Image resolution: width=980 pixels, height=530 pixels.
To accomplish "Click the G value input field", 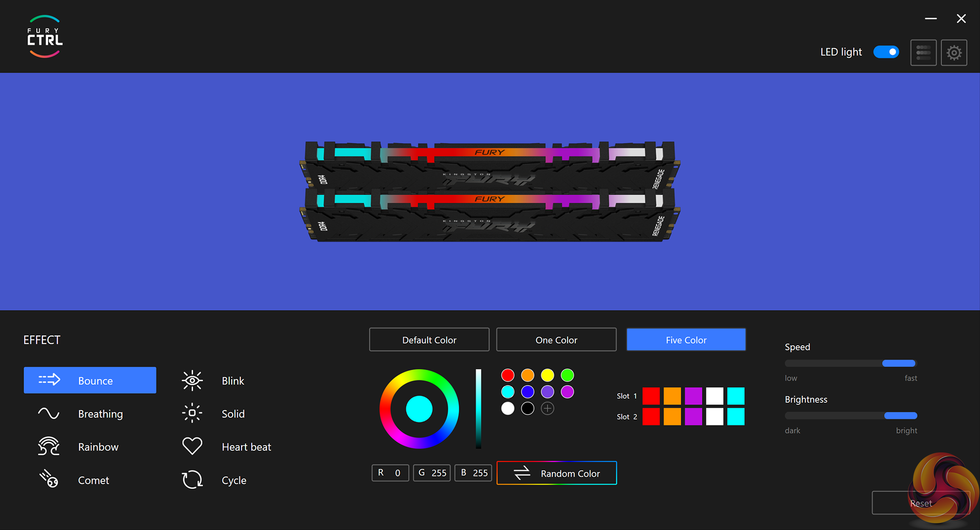I will 432,473.
